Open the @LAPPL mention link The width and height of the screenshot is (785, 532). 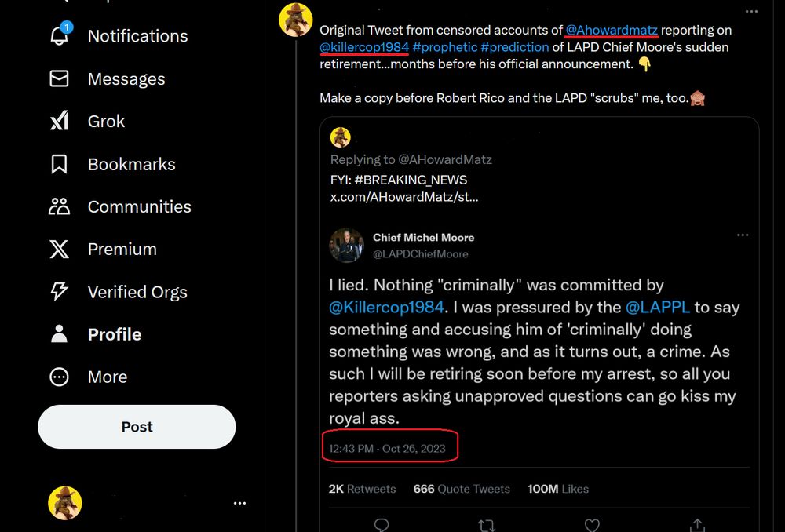pyautogui.click(x=656, y=308)
